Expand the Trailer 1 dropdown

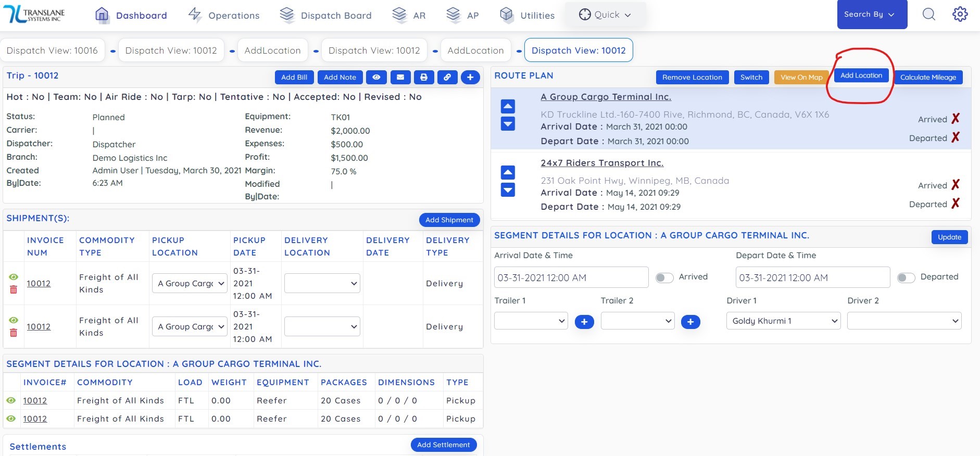(x=531, y=321)
